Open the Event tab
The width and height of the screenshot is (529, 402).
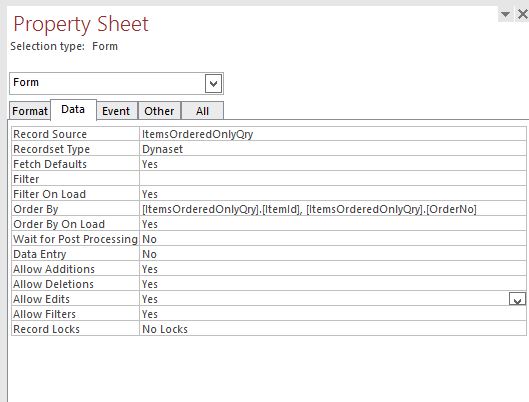point(116,111)
